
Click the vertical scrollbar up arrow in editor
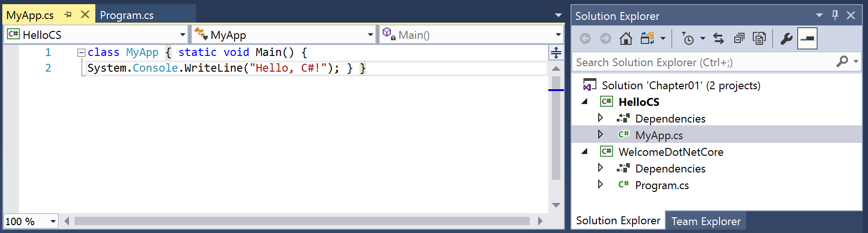tap(556, 68)
